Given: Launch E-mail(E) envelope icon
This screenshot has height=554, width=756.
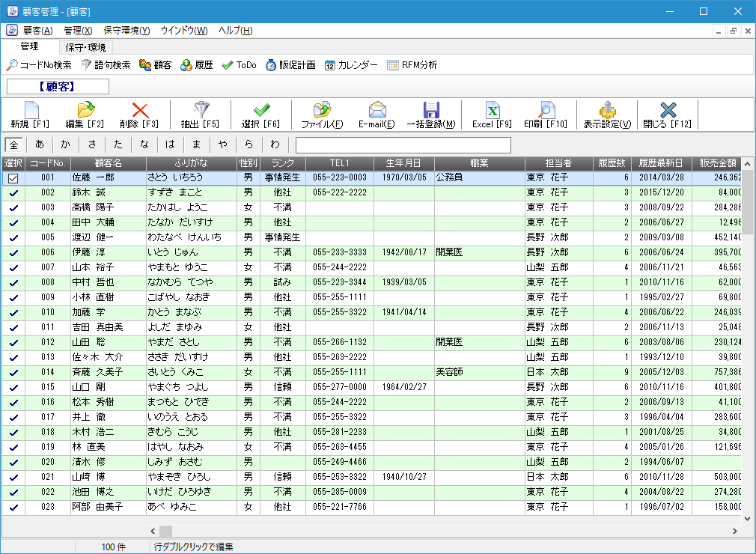Looking at the screenshot, I should (377, 111).
